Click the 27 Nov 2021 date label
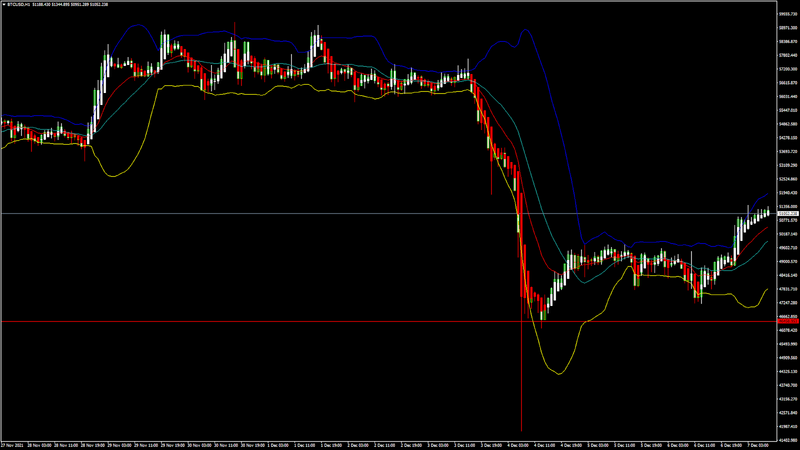The width and height of the screenshot is (800, 450). pyautogui.click(x=10, y=445)
